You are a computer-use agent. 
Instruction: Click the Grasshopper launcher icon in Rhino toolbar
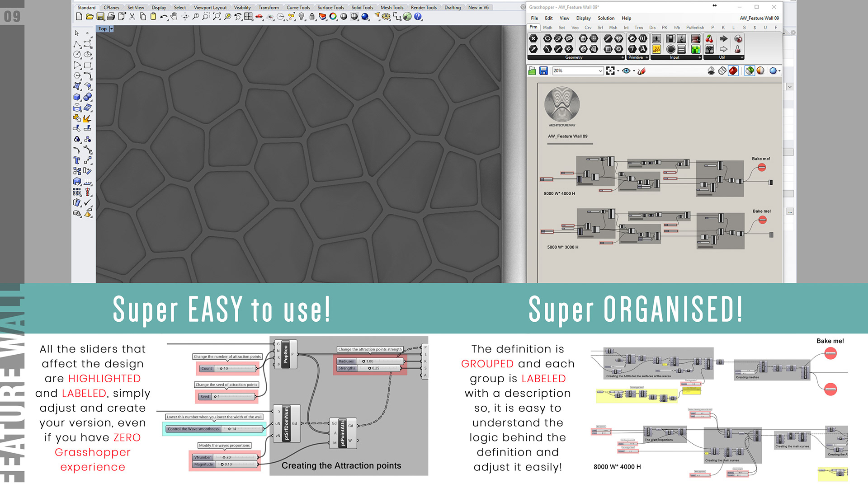[407, 17]
